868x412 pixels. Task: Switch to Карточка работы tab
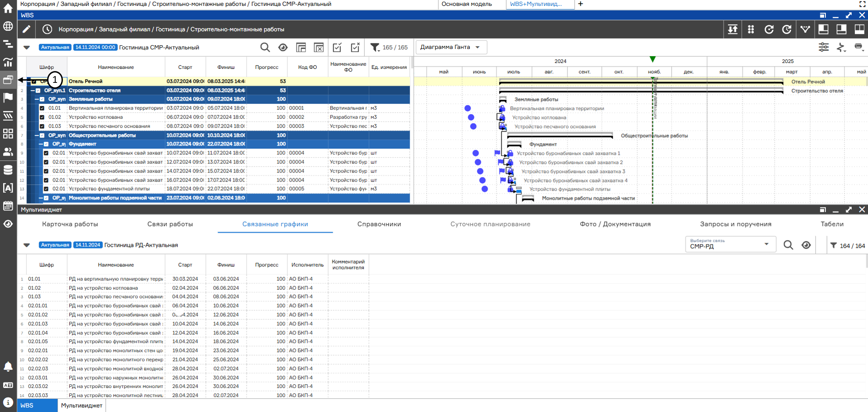[x=70, y=224]
